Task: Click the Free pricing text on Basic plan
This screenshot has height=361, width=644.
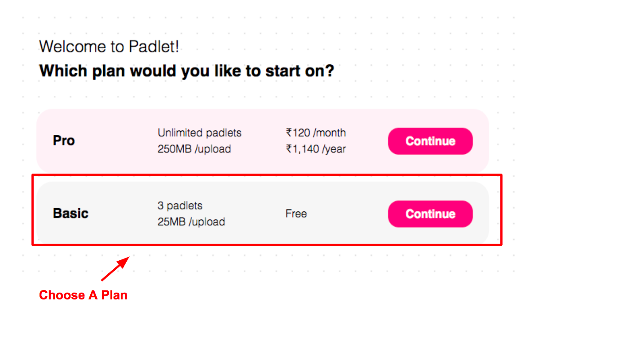Action: tap(296, 214)
